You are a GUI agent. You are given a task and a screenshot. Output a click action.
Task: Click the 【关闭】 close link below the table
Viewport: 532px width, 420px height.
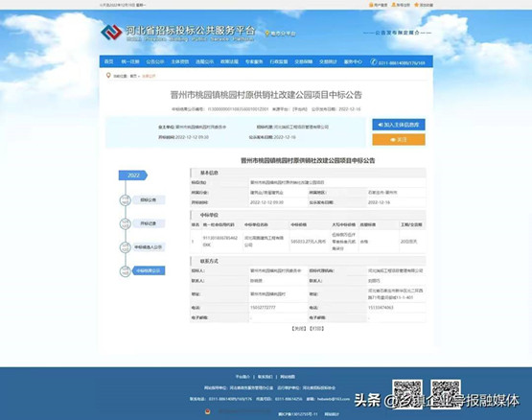click(298, 328)
